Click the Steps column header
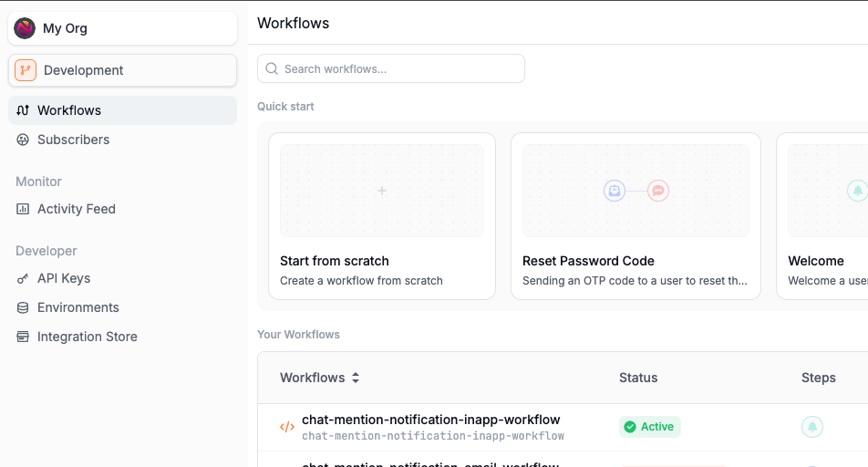This screenshot has height=467, width=868. 819,378
